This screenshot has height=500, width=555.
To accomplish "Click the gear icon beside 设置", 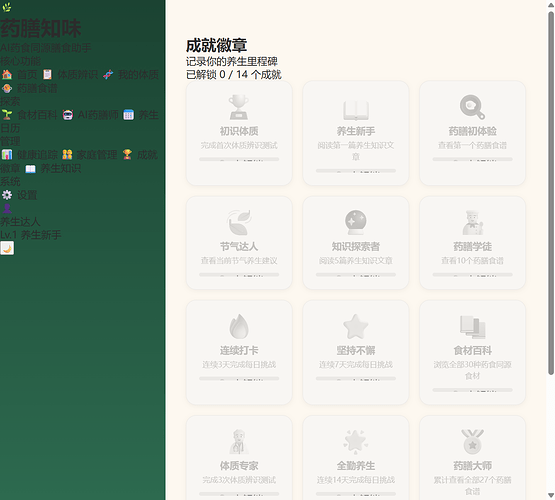I will point(7,195).
